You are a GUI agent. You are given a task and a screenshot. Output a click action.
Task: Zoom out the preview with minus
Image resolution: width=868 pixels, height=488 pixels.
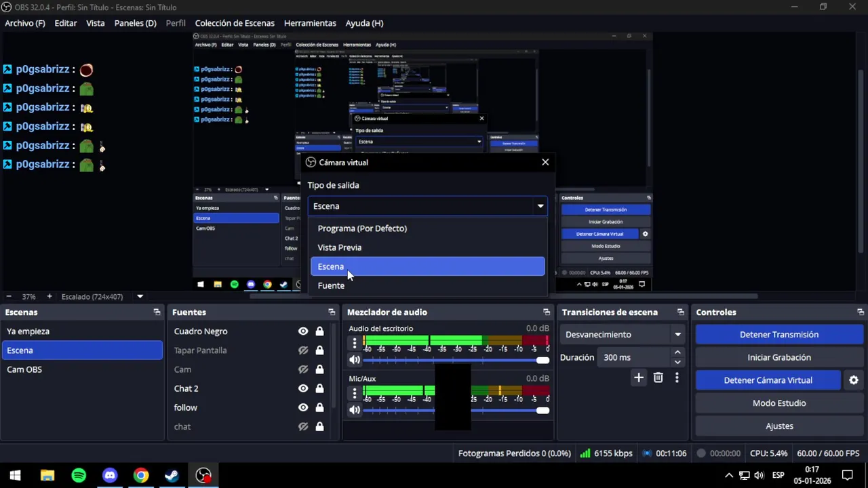point(9,297)
